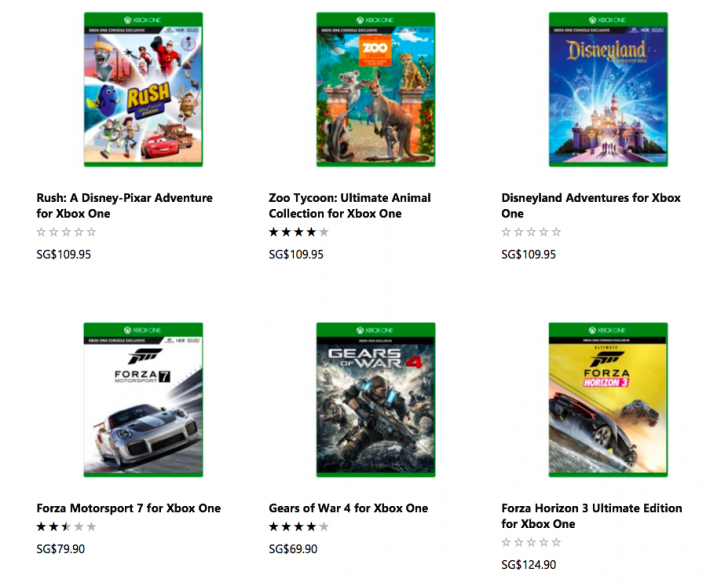The height and width of the screenshot is (583, 710).
Task: Click the empty stars under Forza Horizon 3
Action: click(531, 543)
